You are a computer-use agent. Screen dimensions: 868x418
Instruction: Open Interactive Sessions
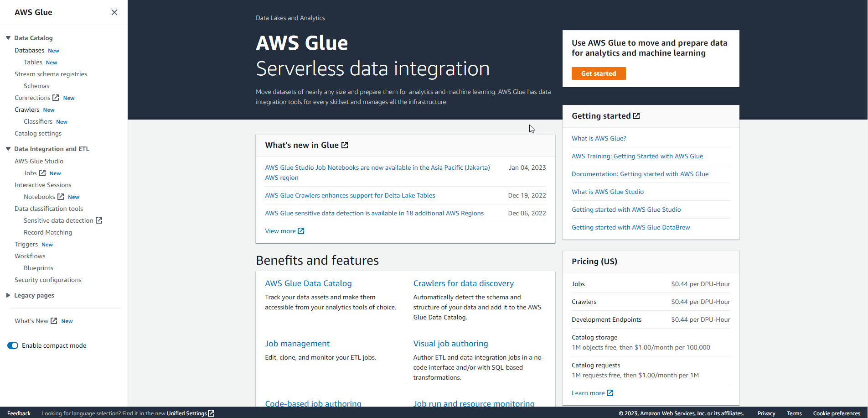pos(43,185)
